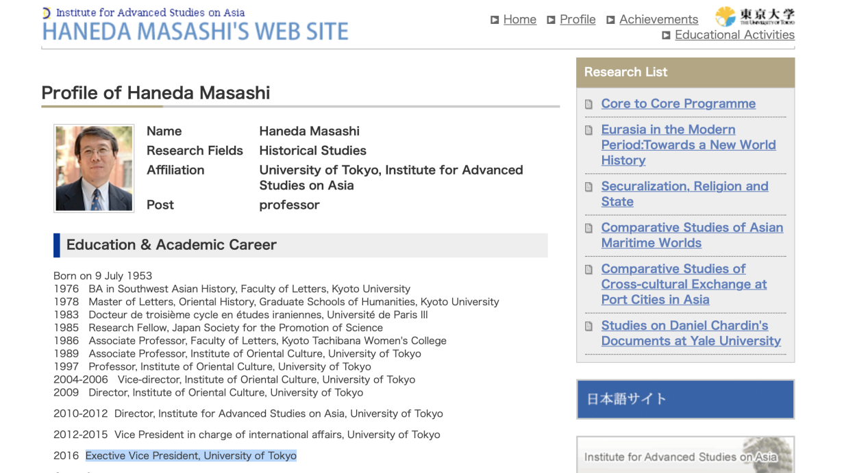Click document icon beside Comparative Studies of Asian Maritime

point(588,228)
